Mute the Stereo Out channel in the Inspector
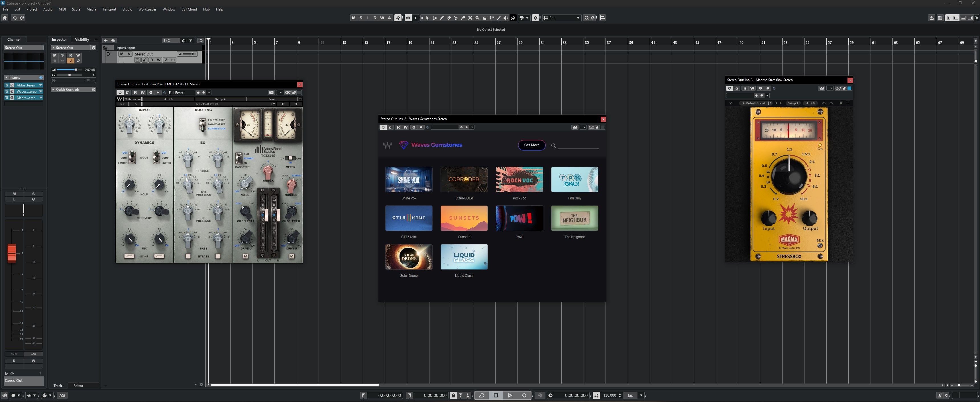This screenshot has height=402, width=980. (55, 55)
